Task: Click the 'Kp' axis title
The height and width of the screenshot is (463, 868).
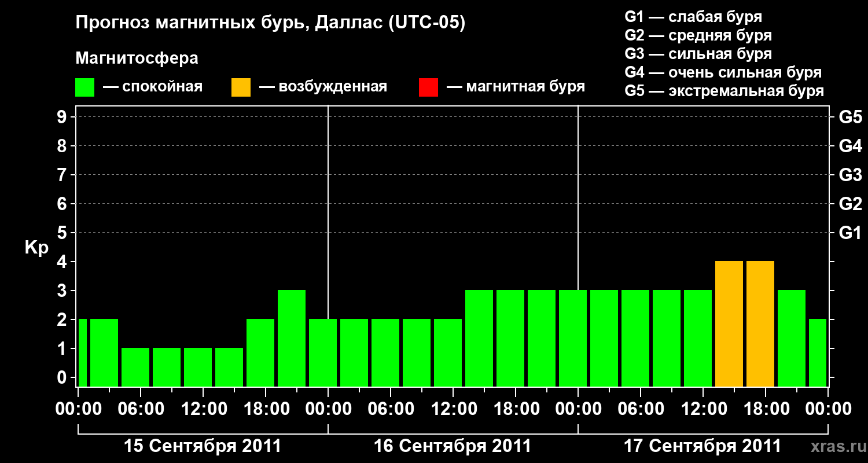Action: 36,248
